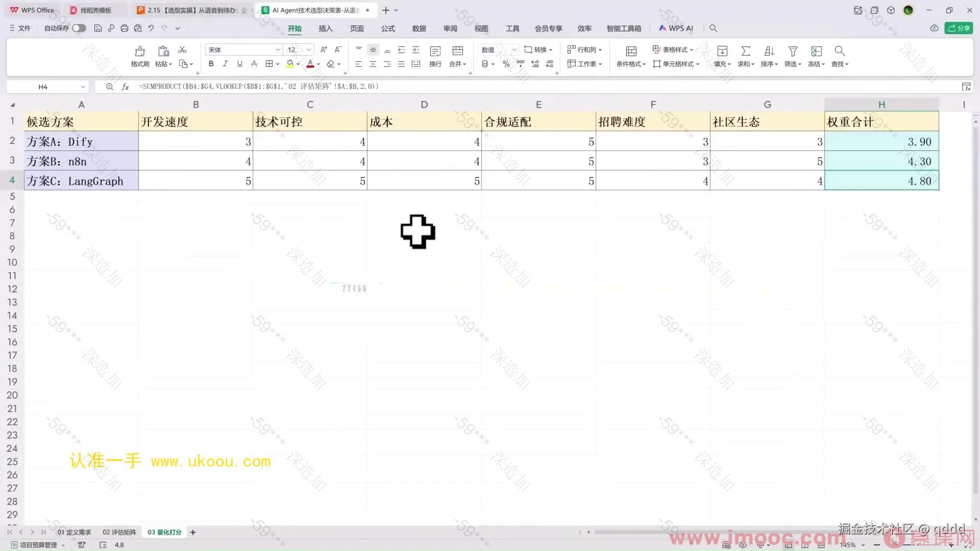Click the Merge cells (合并) icon
980x551 pixels.
click(x=458, y=51)
